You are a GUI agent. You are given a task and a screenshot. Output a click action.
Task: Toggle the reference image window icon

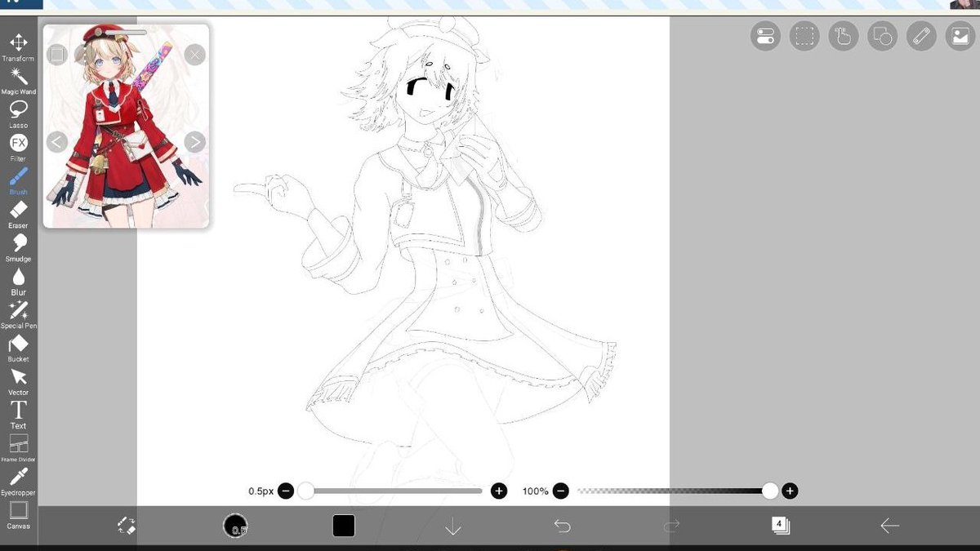[x=960, y=36]
